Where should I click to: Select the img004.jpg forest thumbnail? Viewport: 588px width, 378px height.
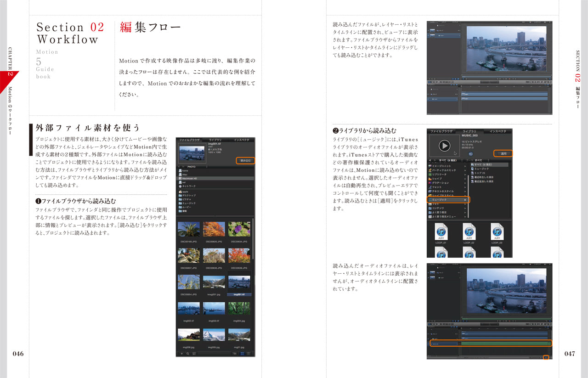tap(239, 309)
